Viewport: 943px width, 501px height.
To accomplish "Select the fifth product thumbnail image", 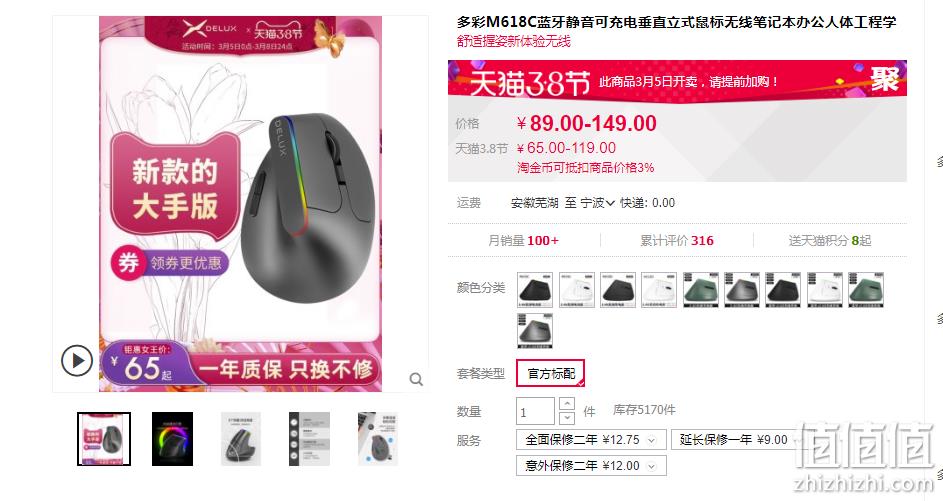I will click(378, 439).
